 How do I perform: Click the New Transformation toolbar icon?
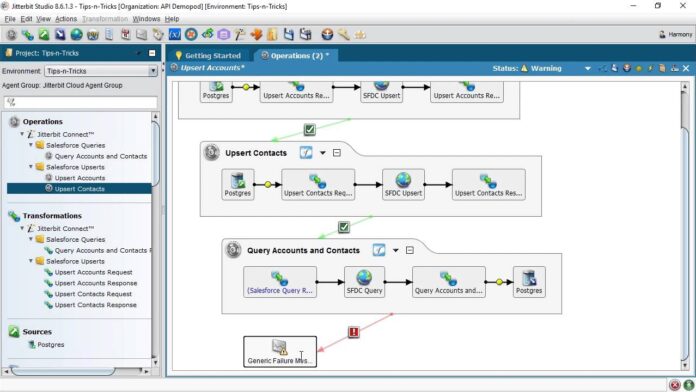28,34
